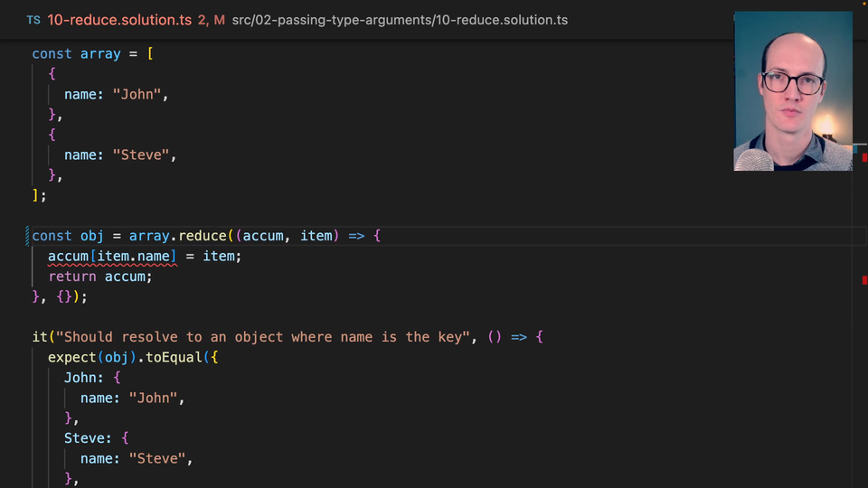This screenshot has height=488, width=868.
Task: Open the 02-passing-type-arguments breadcrumb folder
Action: tap(344, 20)
